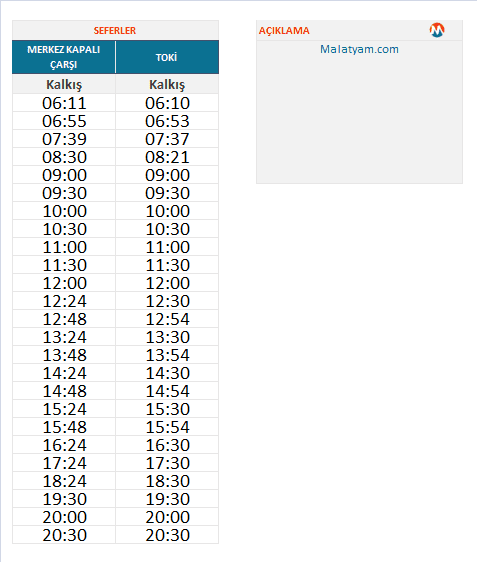Click the 06:10 TOKİ departure cell
Viewport: 477px width, 562px height.
(167, 103)
